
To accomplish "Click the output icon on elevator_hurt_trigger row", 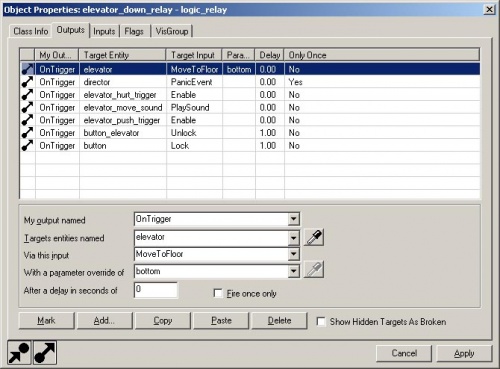I will 27,95.
